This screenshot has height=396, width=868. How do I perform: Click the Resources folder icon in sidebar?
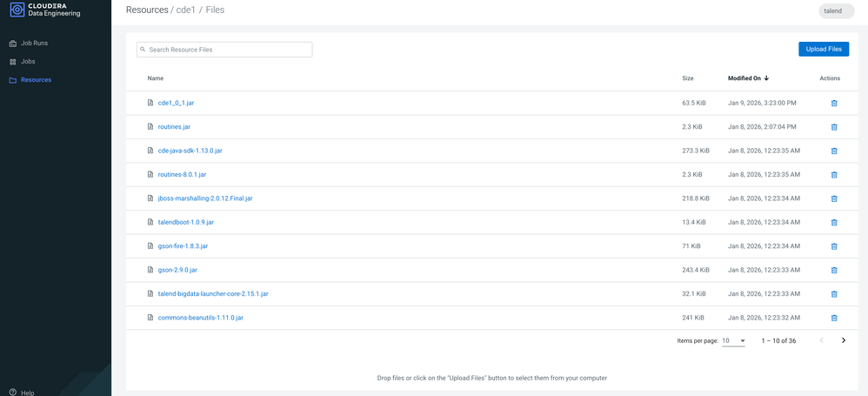(x=13, y=80)
